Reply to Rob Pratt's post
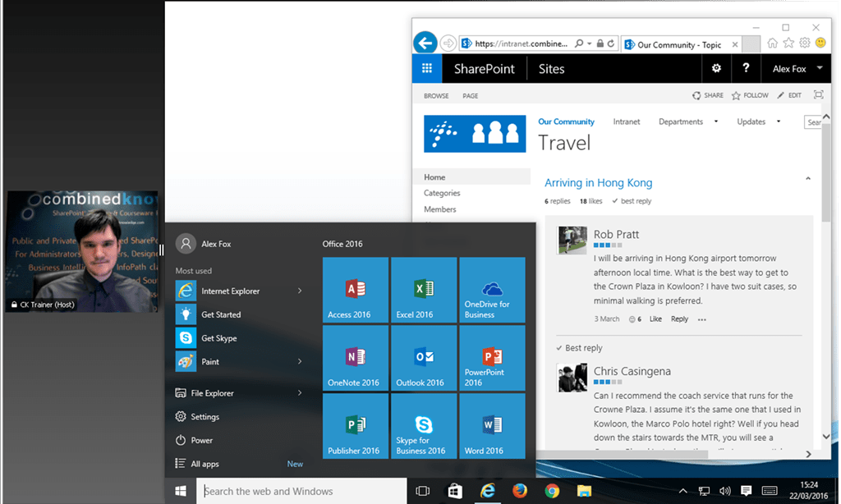This screenshot has height=504, width=841. pos(679,319)
